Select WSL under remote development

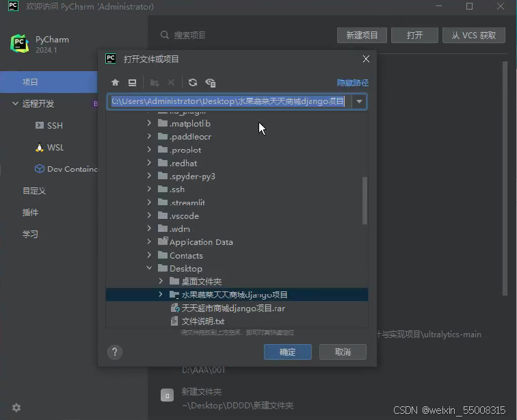pyautogui.click(x=55, y=148)
